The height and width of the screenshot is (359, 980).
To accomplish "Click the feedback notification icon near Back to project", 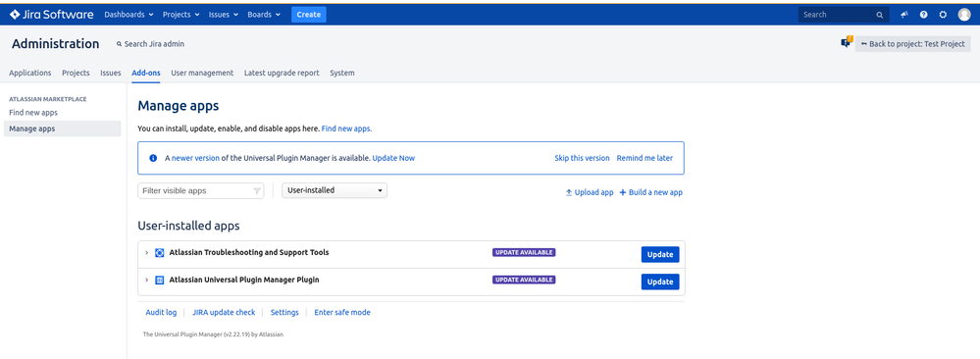I will [x=847, y=42].
